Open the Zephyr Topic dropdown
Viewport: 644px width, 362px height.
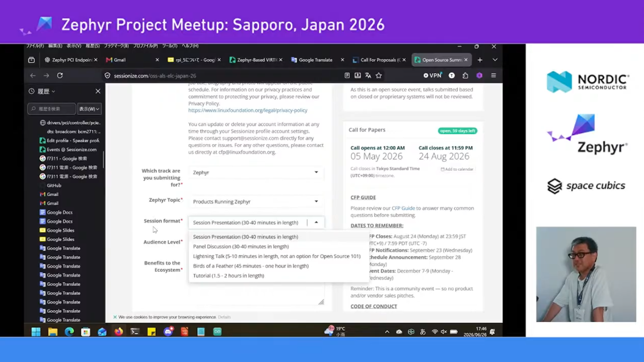click(256, 201)
